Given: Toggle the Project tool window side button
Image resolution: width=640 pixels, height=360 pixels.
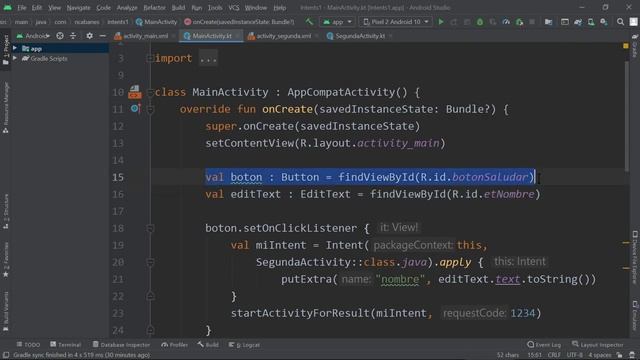Looking at the screenshot, I should pos(6,50).
